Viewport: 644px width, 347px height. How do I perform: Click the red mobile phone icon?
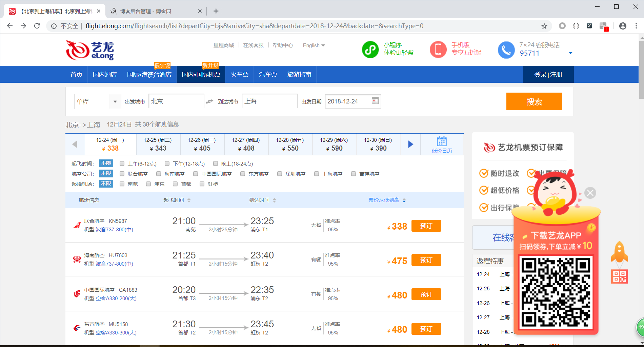pyautogui.click(x=438, y=50)
